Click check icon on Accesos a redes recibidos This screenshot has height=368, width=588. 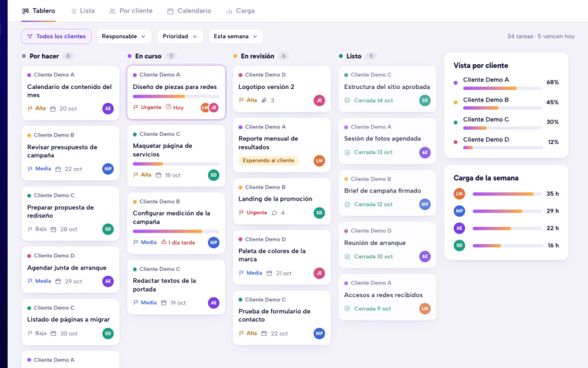click(x=347, y=308)
